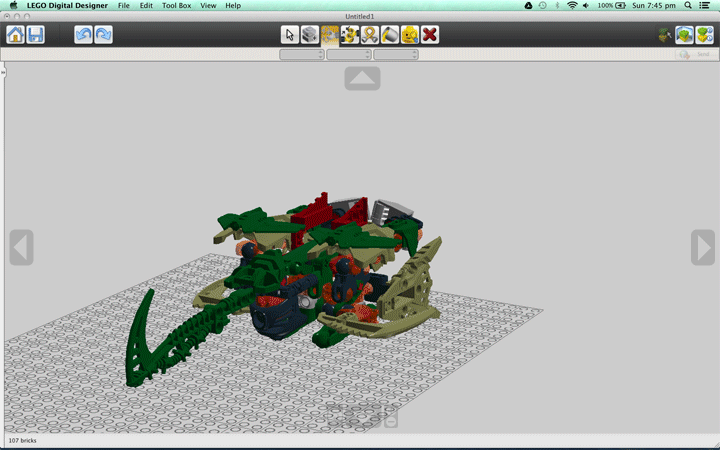Viewport: 720px width, 450px height.
Task: Pick the Hinge Align tool
Action: 350,34
